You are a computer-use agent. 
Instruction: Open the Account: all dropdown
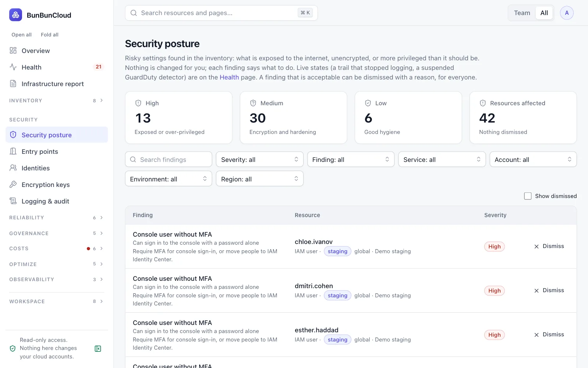[533, 159]
